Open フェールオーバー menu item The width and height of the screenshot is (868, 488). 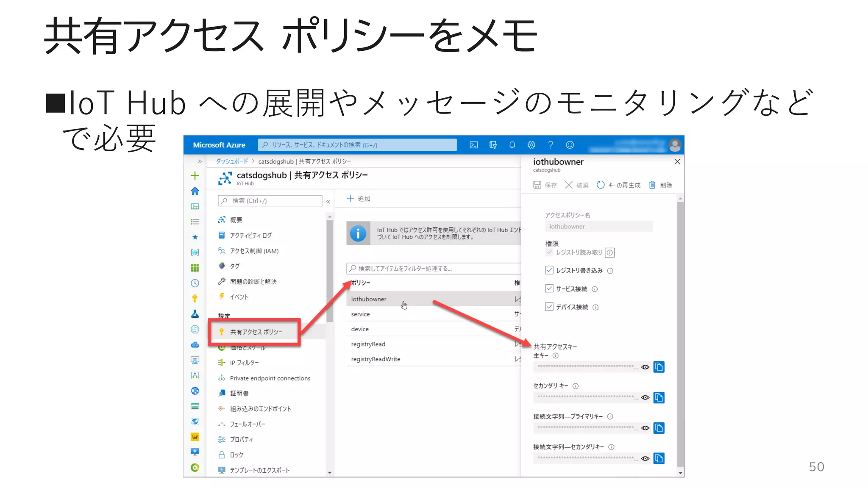pyautogui.click(x=241, y=424)
